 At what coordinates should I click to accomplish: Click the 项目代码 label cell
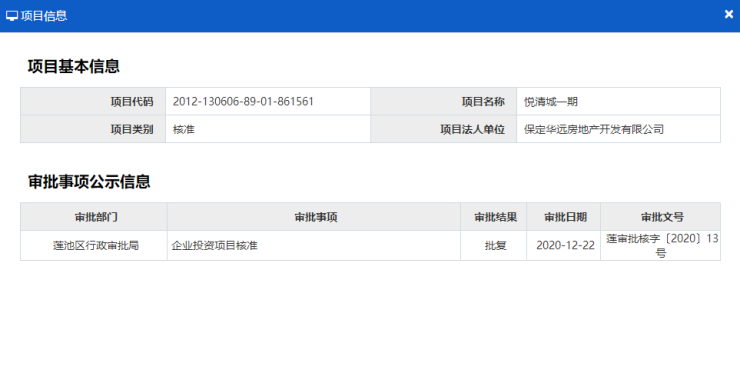pyautogui.click(x=93, y=101)
